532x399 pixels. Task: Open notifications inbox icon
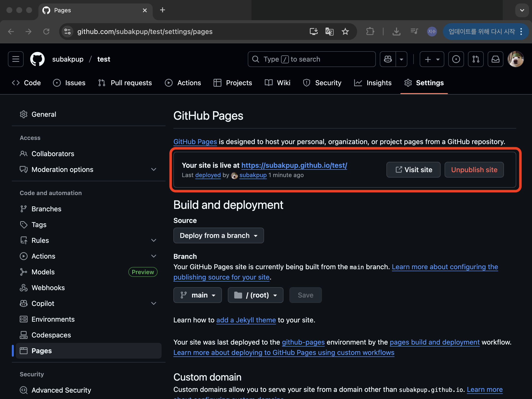(x=495, y=59)
